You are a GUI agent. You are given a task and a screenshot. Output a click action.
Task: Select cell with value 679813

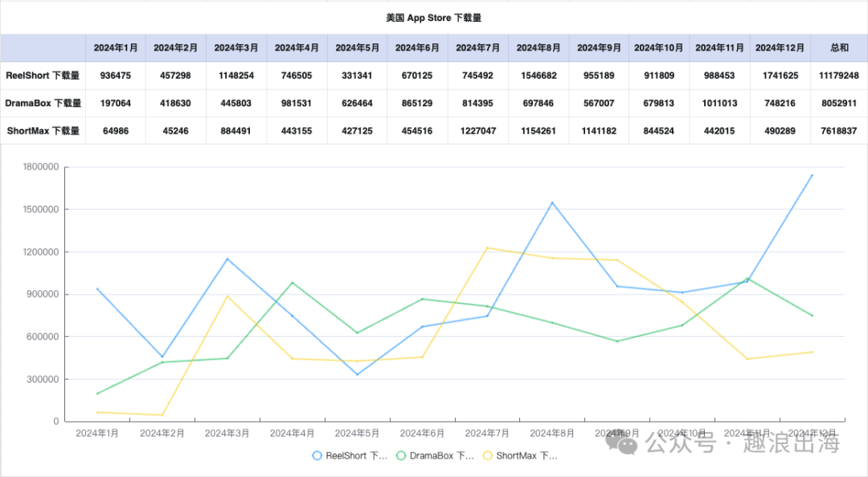click(659, 103)
